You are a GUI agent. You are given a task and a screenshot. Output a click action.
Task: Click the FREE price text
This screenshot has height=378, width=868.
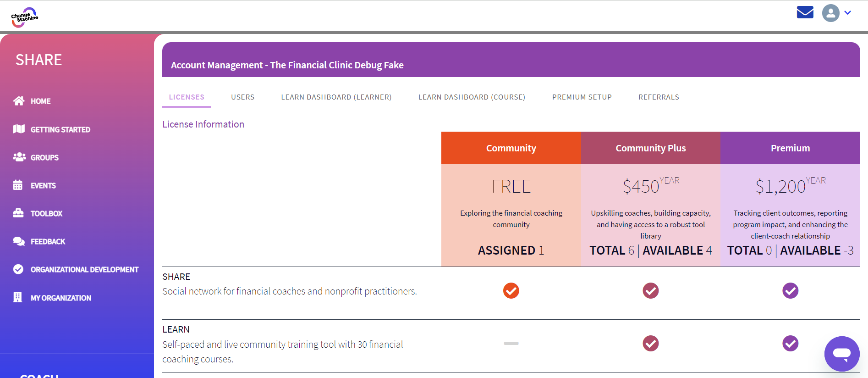pyautogui.click(x=511, y=187)
